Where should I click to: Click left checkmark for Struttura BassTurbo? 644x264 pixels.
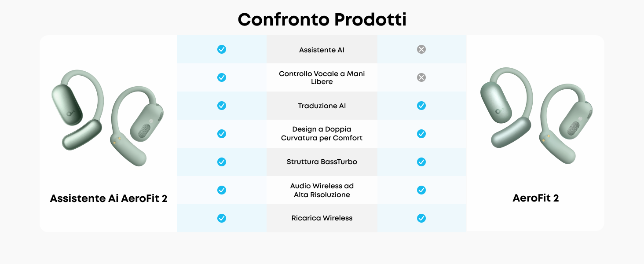click(222, 162)
